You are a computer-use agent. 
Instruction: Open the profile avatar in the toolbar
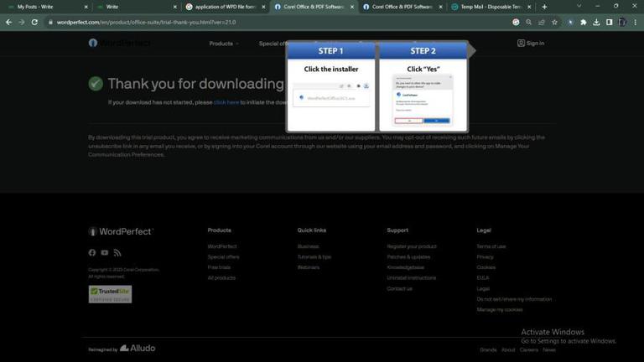622,22
